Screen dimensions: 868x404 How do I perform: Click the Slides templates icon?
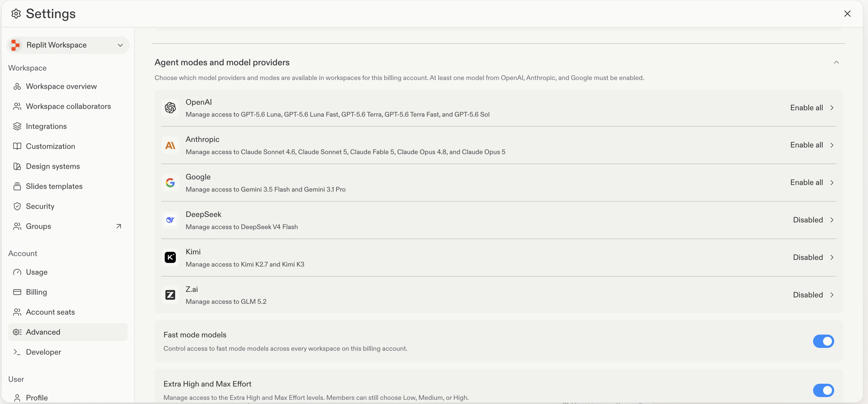pos(17,186)
